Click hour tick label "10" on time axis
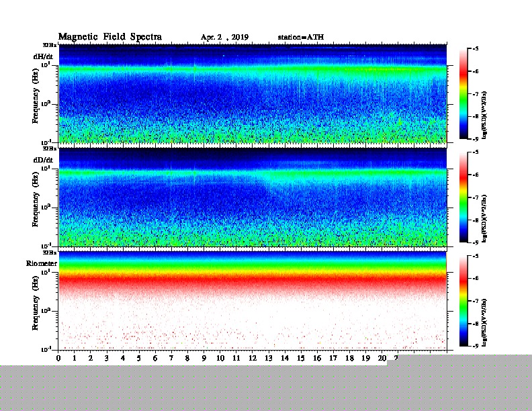This screenshot has height=411, width=532. (x=220, y=358)
